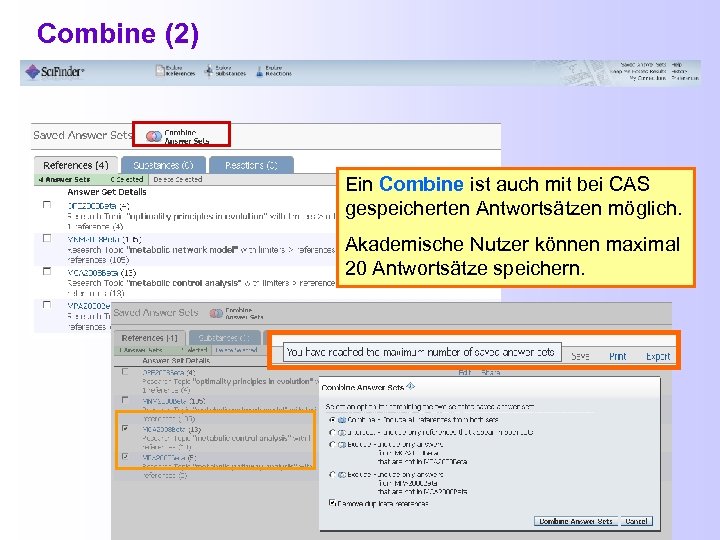Click the Help link in the top header
Screen dimensions: 720x540
click(677, 65)
